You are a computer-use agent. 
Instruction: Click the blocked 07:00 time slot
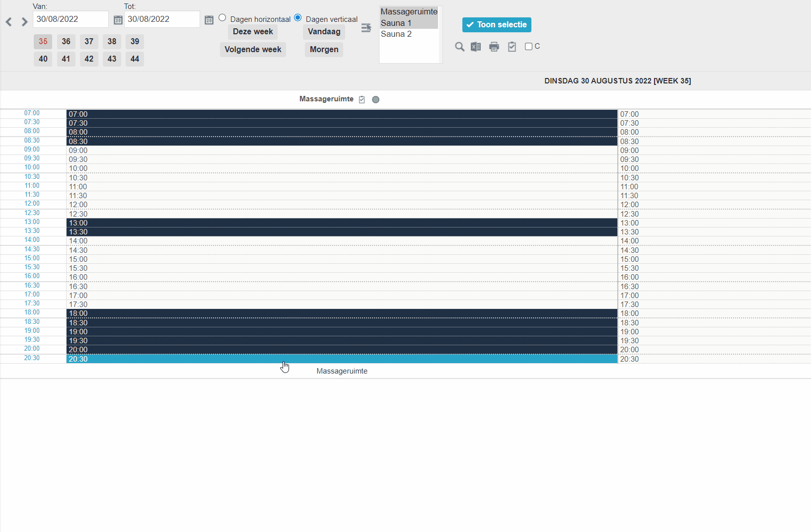[x=342, y=114]
